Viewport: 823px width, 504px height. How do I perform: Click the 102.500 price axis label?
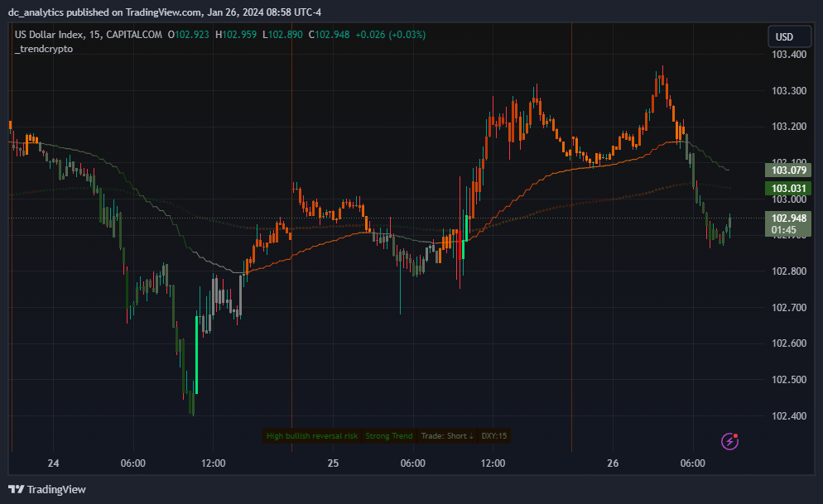789,379
